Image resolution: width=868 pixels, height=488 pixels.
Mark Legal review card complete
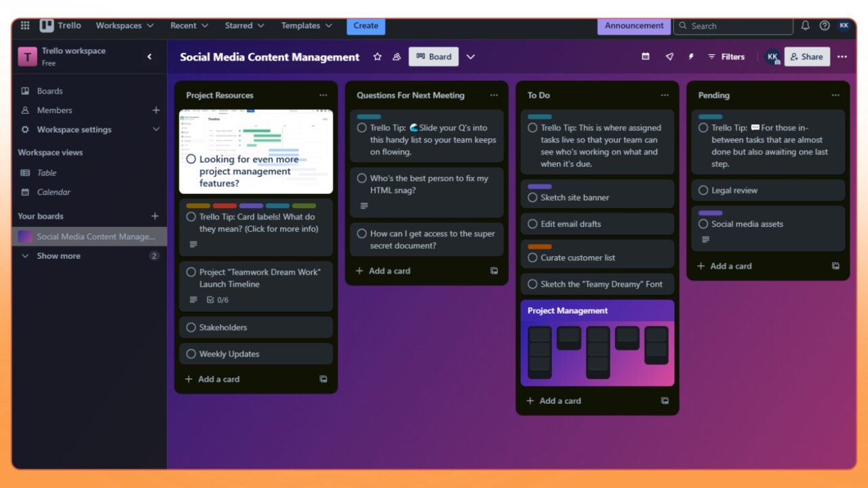(x=703, y=190)
